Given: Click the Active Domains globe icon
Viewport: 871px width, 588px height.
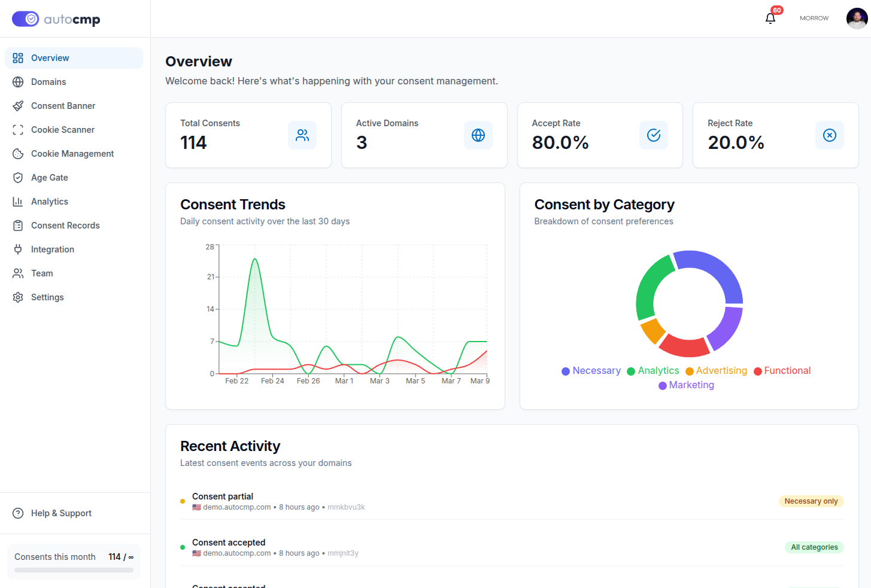Looking at the screenshot, I should click(478, 135).
